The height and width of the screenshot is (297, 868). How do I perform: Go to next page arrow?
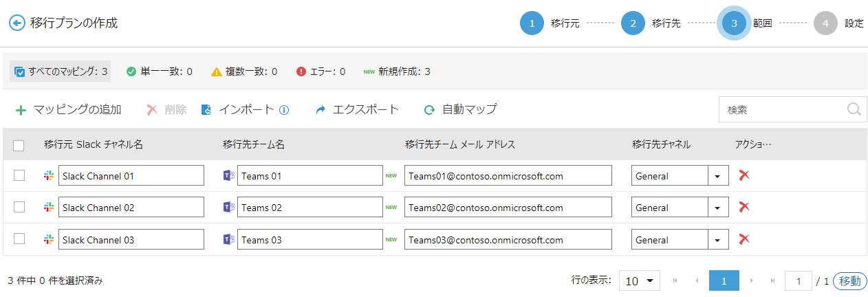pos(752,280)
